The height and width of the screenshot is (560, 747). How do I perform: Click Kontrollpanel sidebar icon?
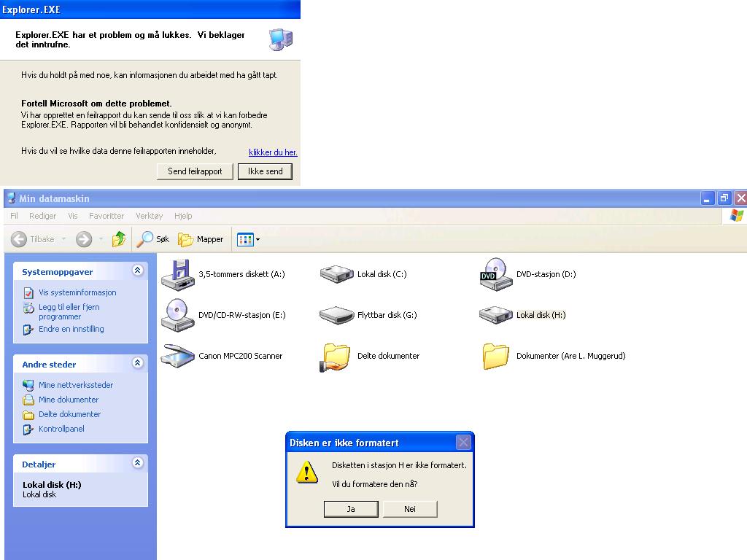(28, 429)
